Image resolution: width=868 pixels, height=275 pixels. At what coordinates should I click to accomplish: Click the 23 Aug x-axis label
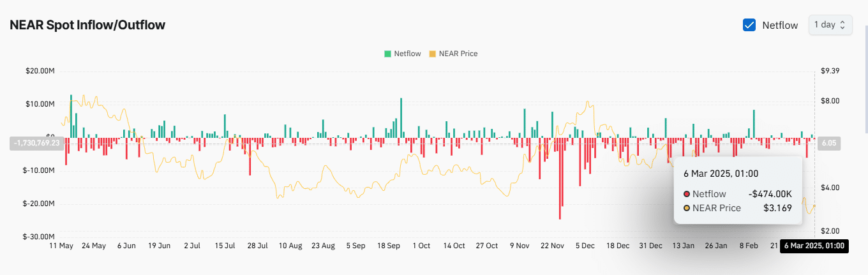[323, 246]
